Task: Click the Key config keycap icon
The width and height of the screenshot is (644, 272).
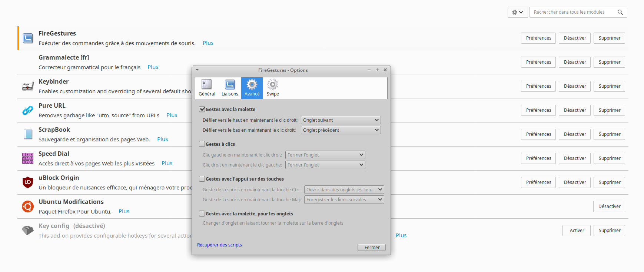Action: coord(28,230)
